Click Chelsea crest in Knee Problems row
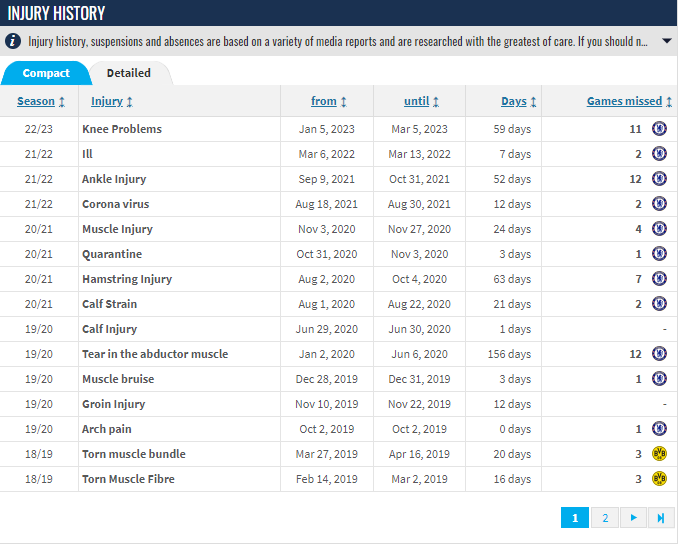The image size is (678, 544). click(659, 128)
